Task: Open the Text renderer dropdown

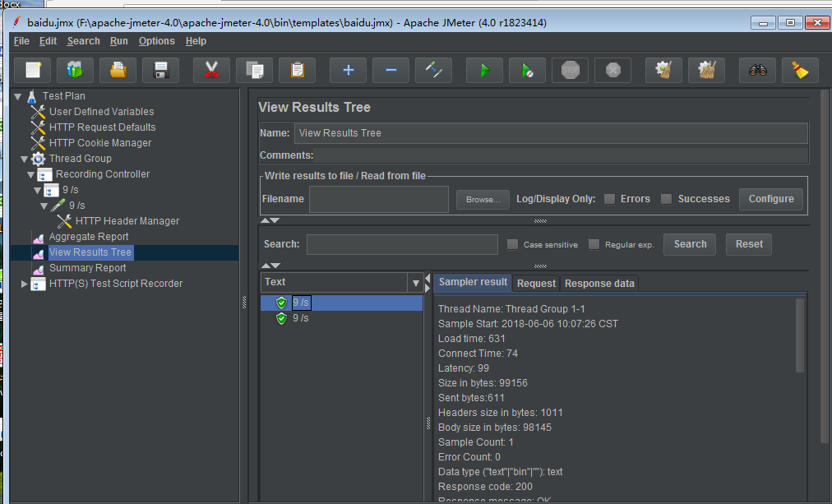Action: [x=415, y=283]
